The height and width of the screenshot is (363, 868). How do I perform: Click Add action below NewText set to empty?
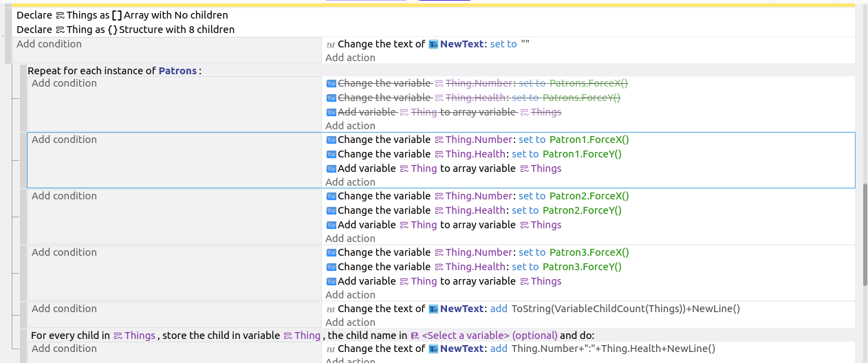point(350,58)
